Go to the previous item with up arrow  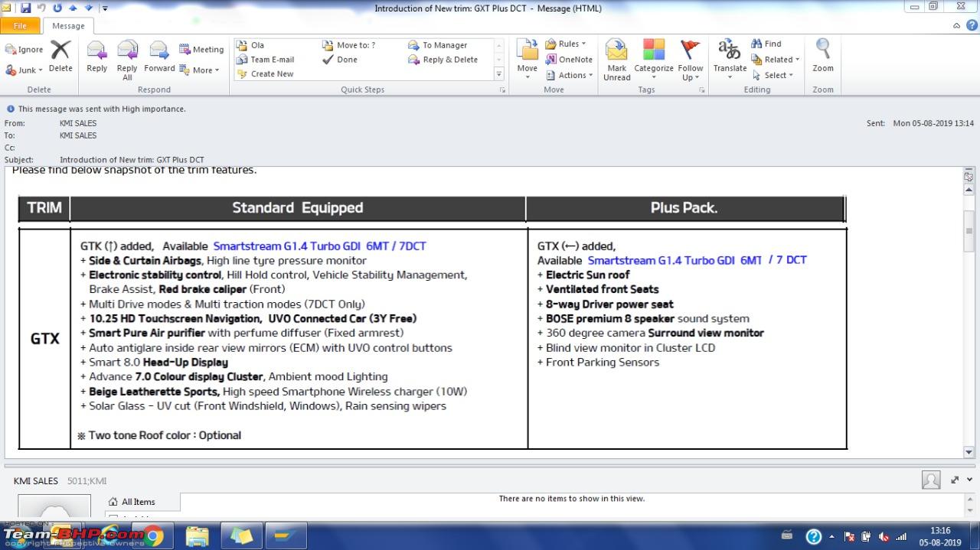[x=73, y=8]
